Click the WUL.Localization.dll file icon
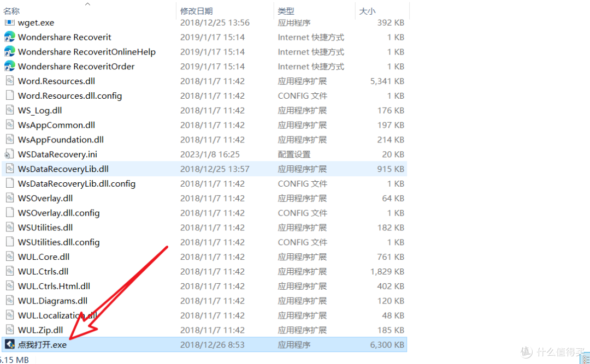Image resolution: width=590 pixels, height=364 pixels. [x=10, y=315]
